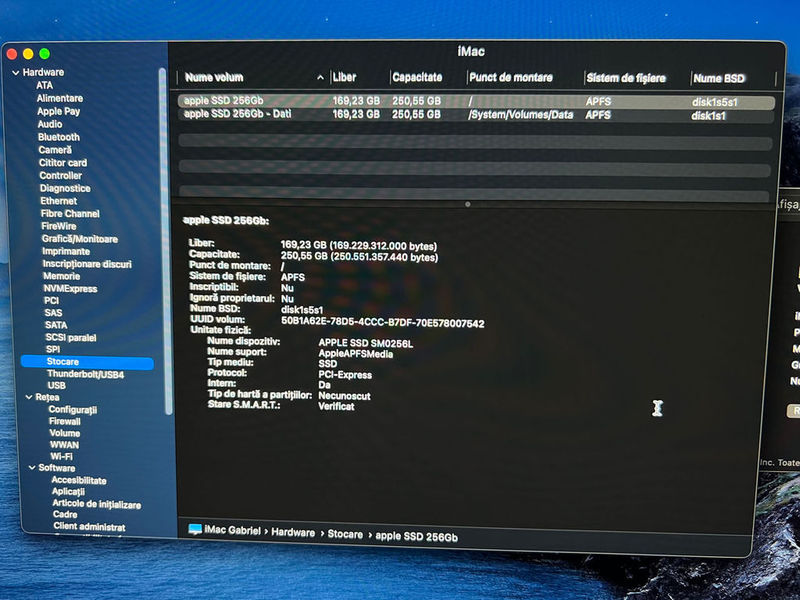Screen dimensions: 800x600
Task: Collapse the Rețea section in the sidebar
Action: click(29, 397)
